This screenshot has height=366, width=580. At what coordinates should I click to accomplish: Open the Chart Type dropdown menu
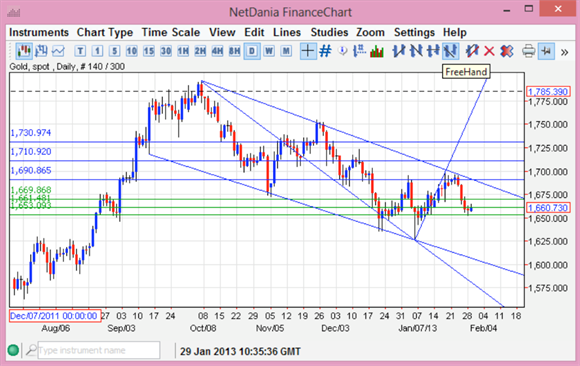[x=105, y=33]
